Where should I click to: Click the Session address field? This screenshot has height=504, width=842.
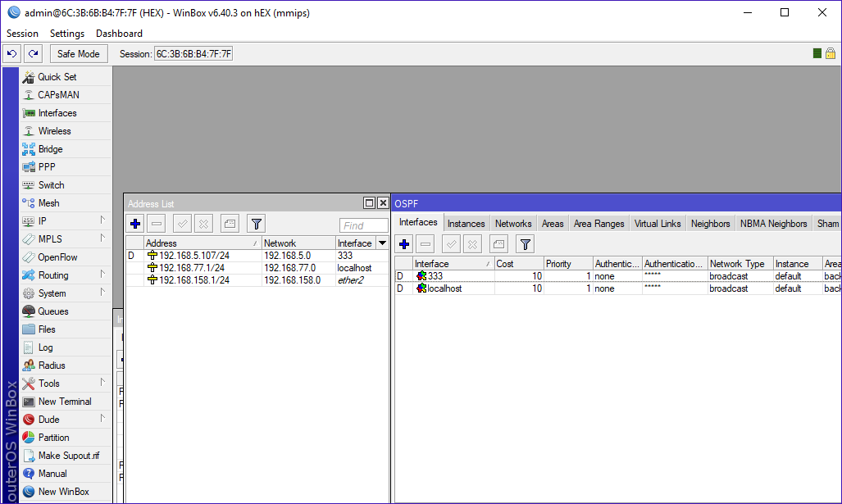(193, 53)
